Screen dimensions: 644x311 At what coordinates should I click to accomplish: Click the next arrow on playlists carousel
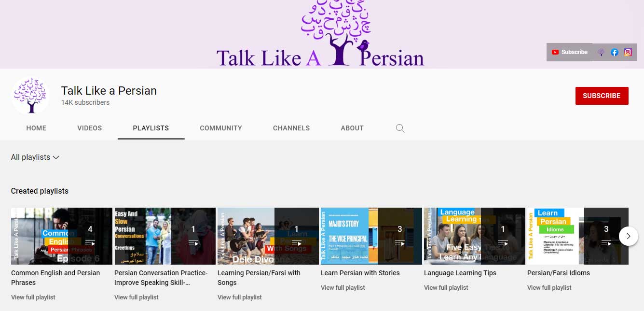pyautogui.click(x=628, y=236)
